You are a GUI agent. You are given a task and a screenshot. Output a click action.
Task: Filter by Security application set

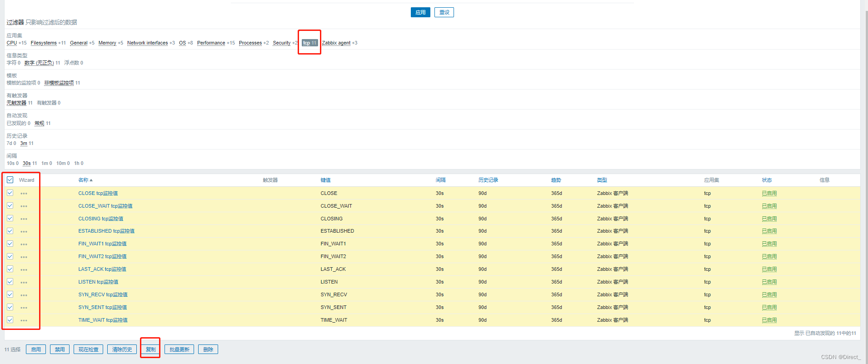[x=282, y=43]
